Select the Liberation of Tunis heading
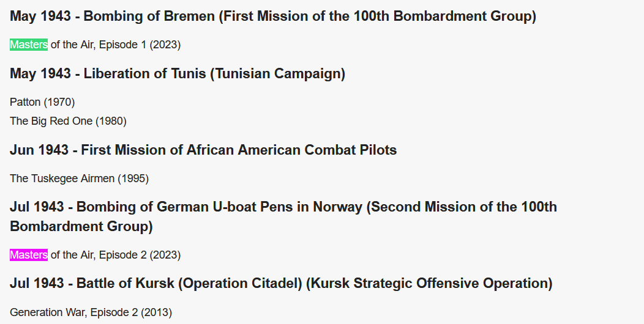The height and width of the screenshot is (324, 644). [178, 73]
